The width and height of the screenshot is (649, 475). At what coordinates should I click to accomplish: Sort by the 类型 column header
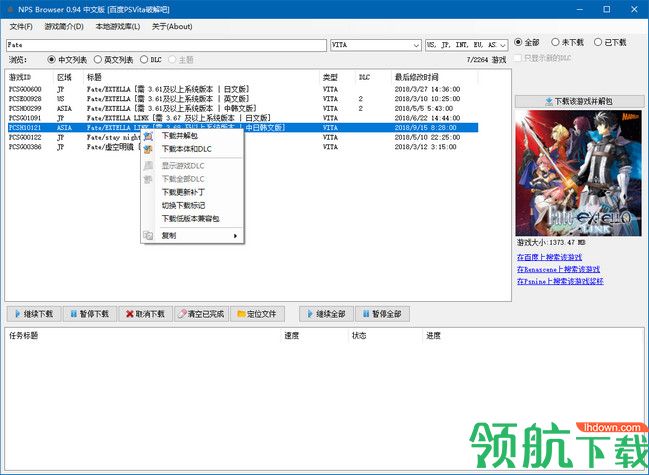(x=337, y=77)
